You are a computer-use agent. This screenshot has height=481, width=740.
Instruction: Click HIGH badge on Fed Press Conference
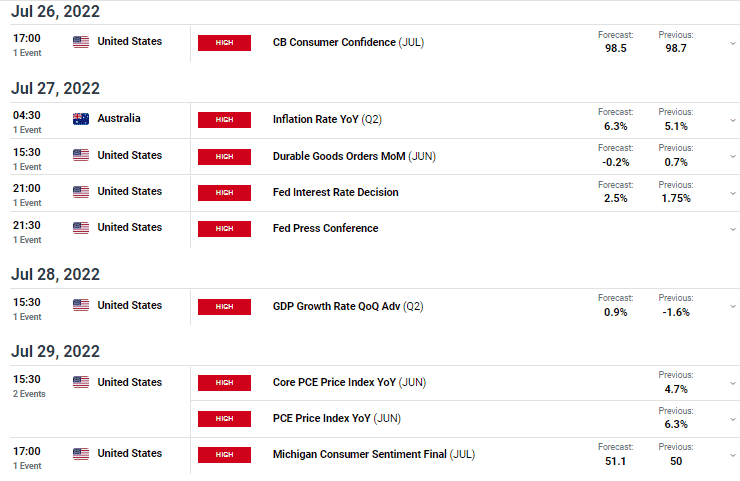pos(224,229)
